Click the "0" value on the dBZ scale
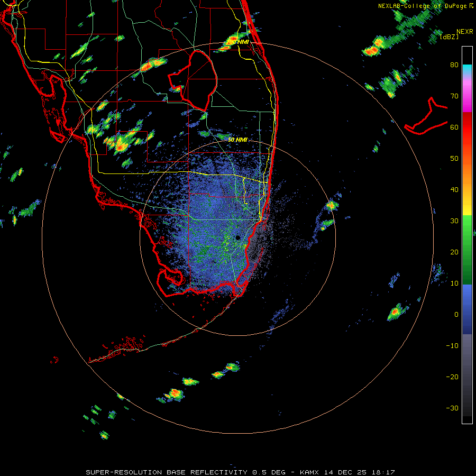This screenshot has width=476, height=476. tap(456, 315)
